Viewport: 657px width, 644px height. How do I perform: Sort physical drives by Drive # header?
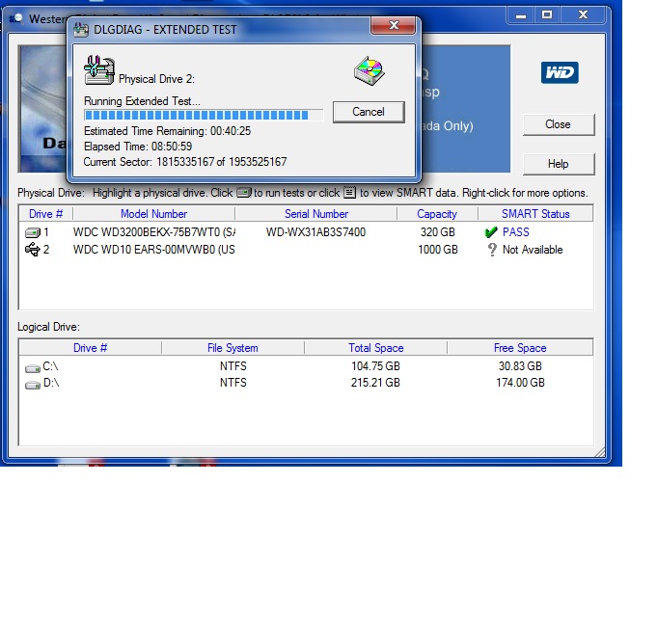pyautogui.click(x=45, y=214)
